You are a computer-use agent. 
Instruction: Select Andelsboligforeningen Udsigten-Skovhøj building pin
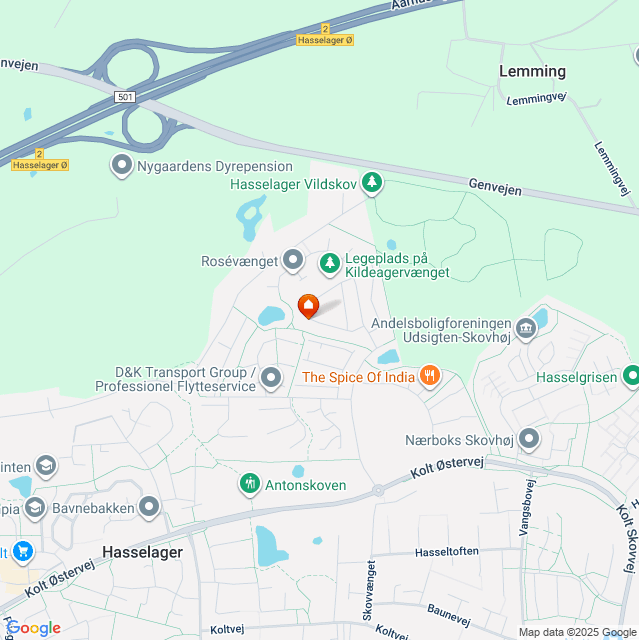point(526,329)
